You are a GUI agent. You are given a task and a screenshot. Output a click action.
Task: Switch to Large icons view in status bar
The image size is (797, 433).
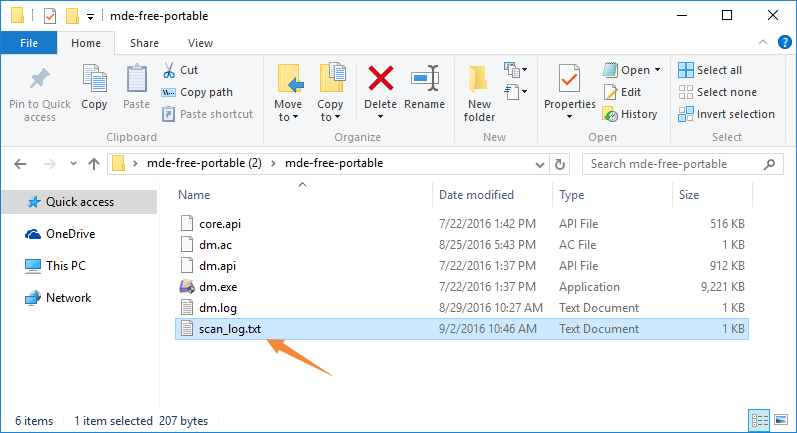pyautogui.click(x=781, y=420)
